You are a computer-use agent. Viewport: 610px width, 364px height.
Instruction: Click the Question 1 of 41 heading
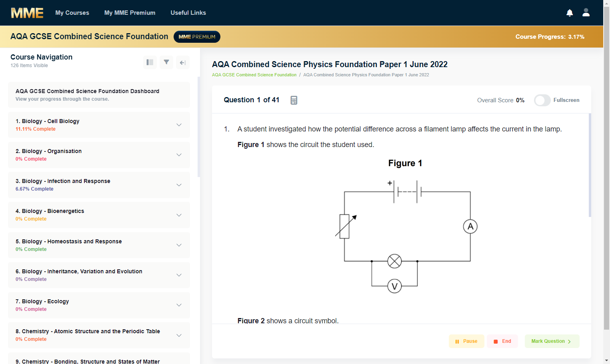pos(251,100)
